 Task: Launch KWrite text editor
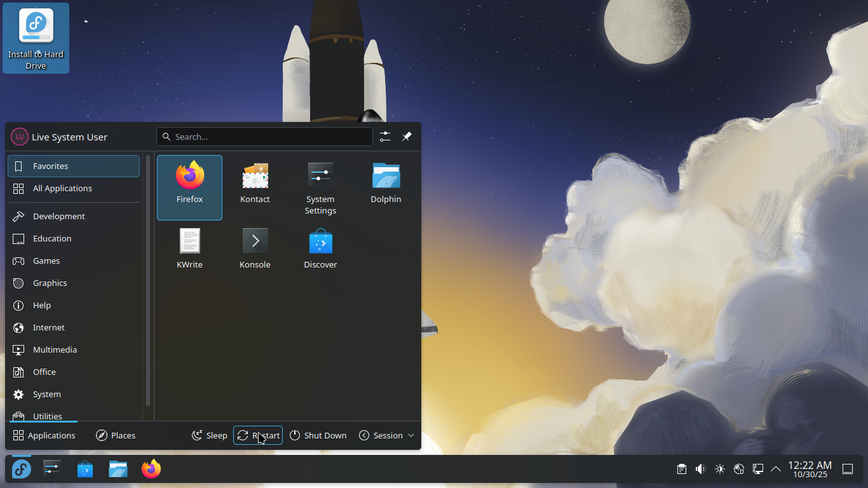pos(189,253)
